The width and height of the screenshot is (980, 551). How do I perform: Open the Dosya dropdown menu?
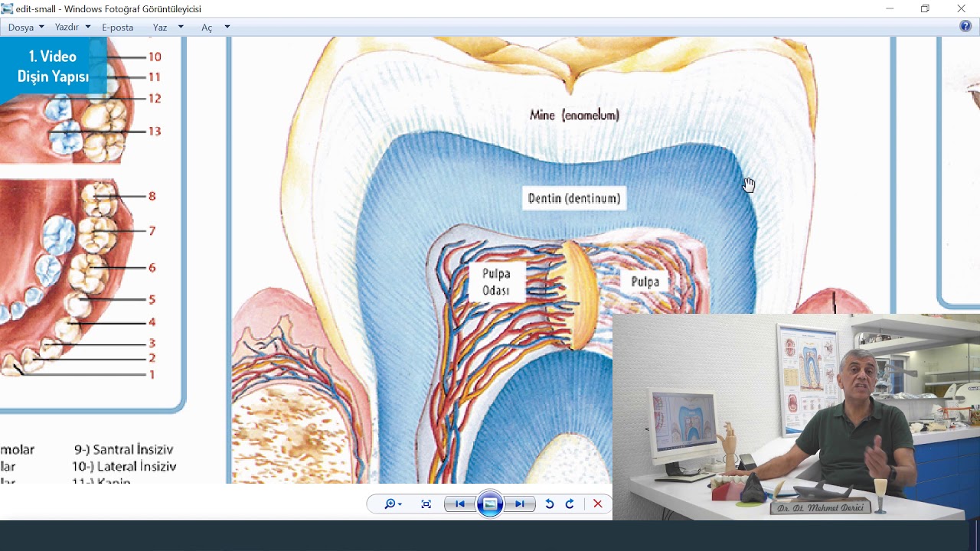(26, 27)
